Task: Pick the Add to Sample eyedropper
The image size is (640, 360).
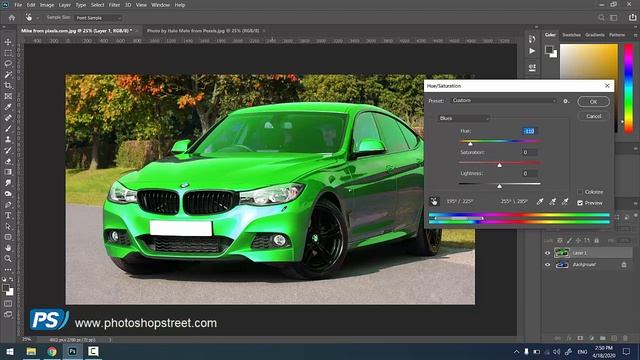Action: pyautogui.click(x=552, y=202)
